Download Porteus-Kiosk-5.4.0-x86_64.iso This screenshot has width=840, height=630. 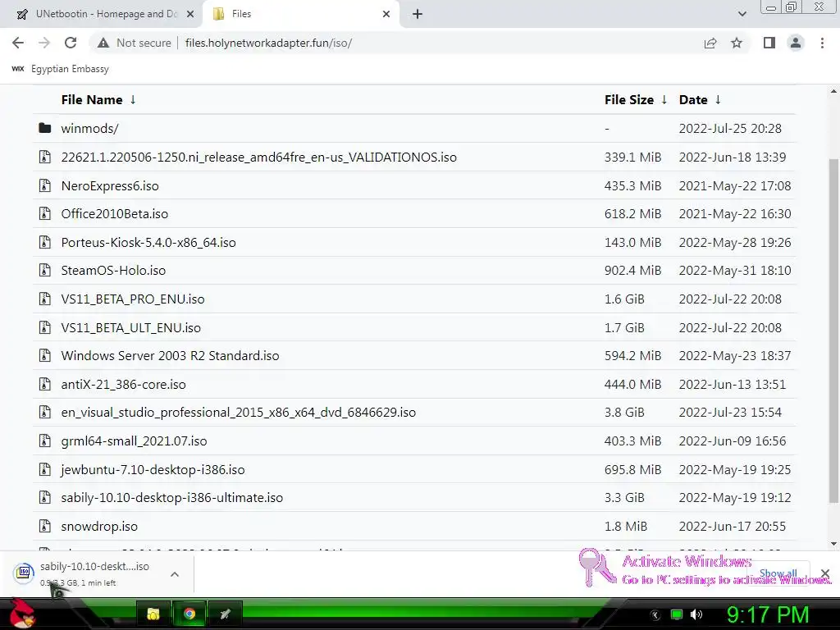click(x=148, y=242)
